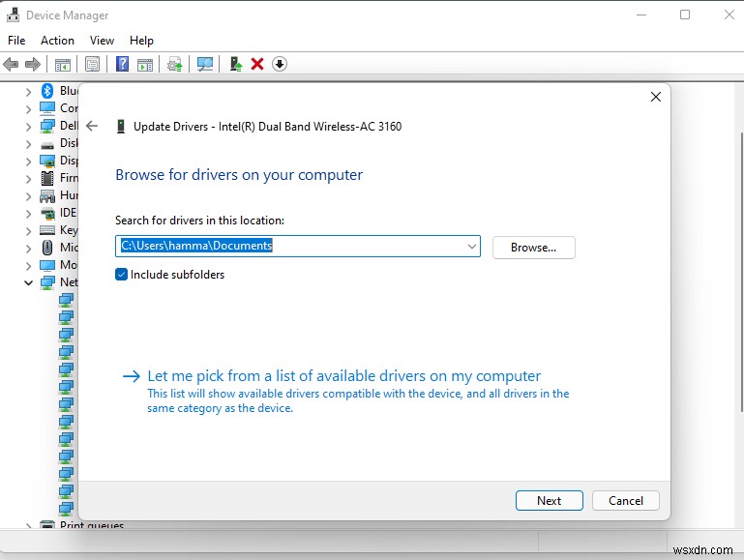Select the Network adapters category icon
The width and height of the screenshot is (744, 560).
click(x=47, y=282)
